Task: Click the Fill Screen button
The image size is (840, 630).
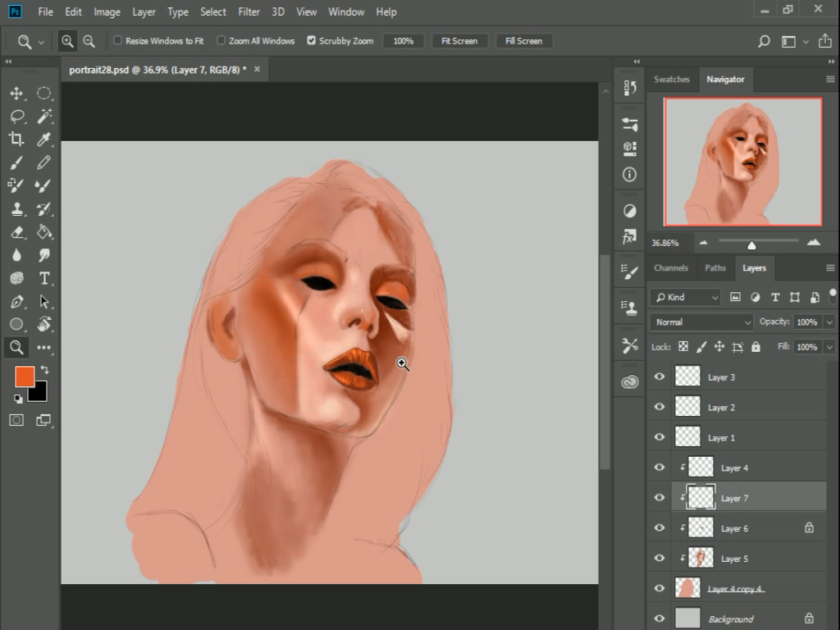Action: tap(523, 41)
